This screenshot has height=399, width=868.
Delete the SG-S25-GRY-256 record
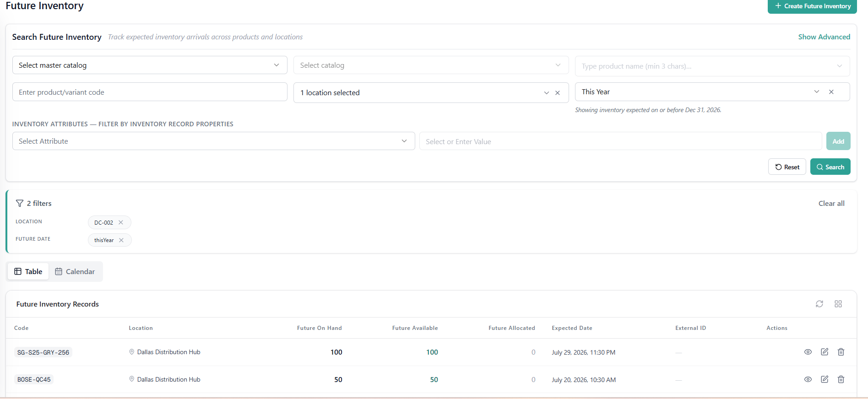[x=841, y=352]
